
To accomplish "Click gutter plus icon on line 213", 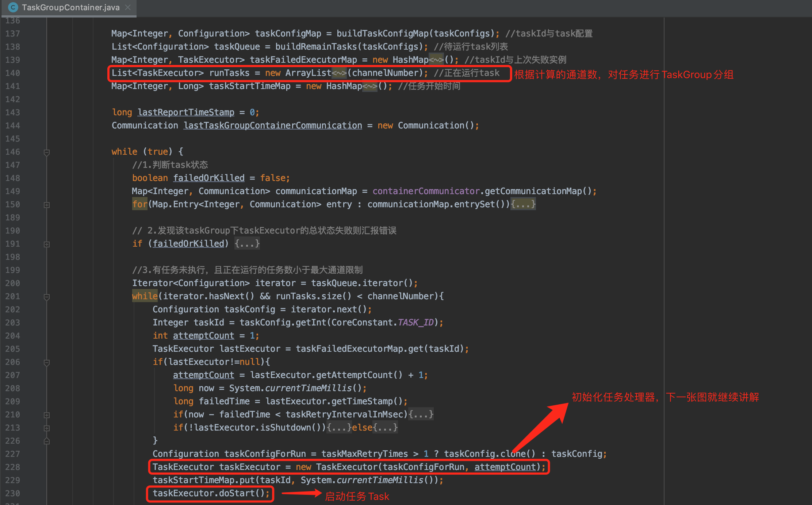I will (x=47, y=428).
